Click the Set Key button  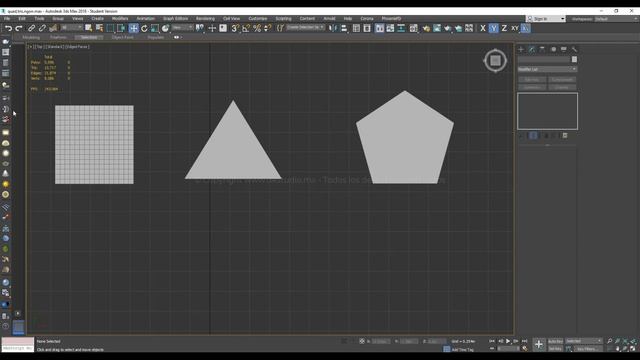(x=555, y=349)
